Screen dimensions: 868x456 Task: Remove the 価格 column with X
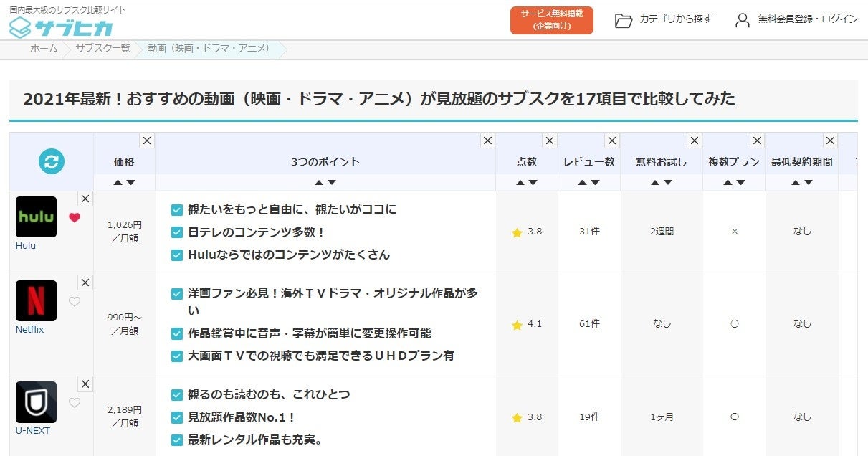[147, 141]
